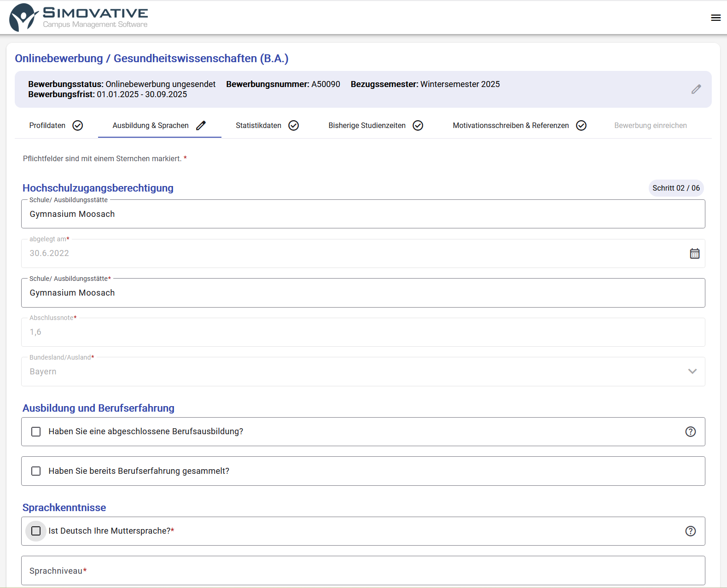Go to Bisherige Studienzeiten tab
Image resolution: width=727 pixels, height=588 pixels.
(x=376, y=126)
